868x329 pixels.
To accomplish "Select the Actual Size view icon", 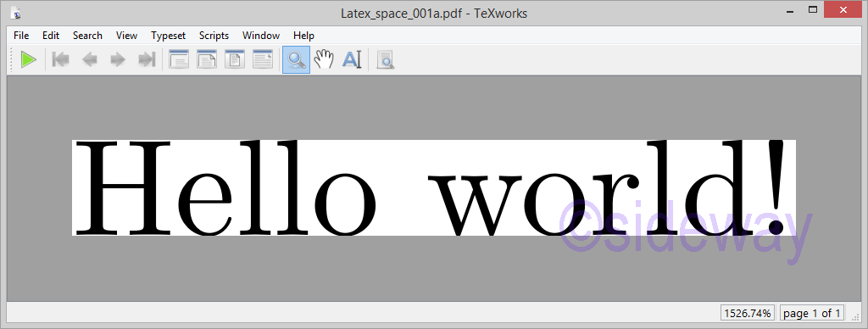I will click(x=179, y=59).
